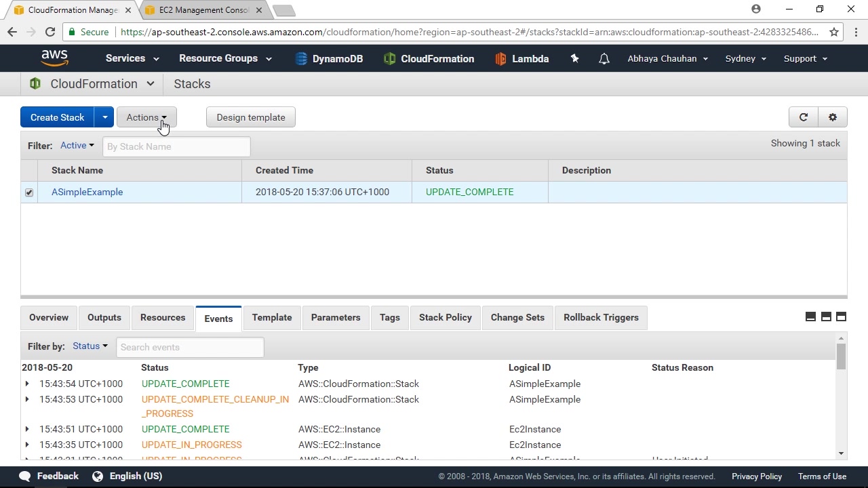The width and height of the screenshot is (868, 488).
Task: Open the Tags tab
Action: [390, 318]
